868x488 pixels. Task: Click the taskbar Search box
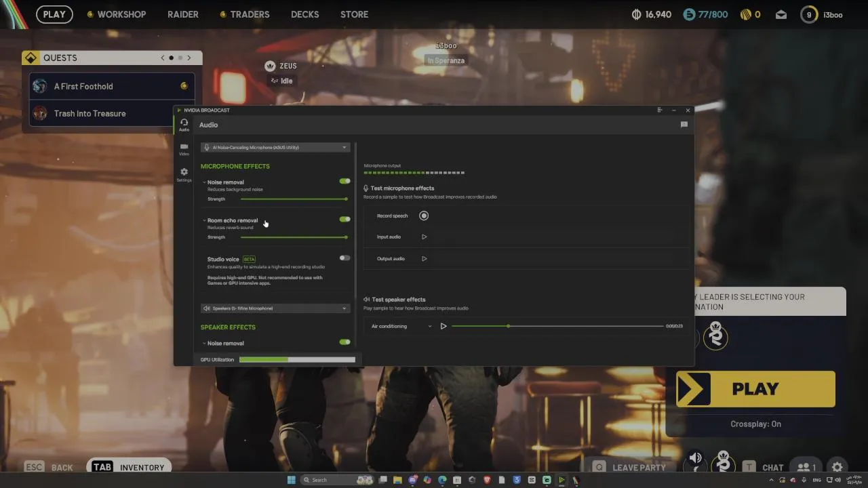[337, 480]
